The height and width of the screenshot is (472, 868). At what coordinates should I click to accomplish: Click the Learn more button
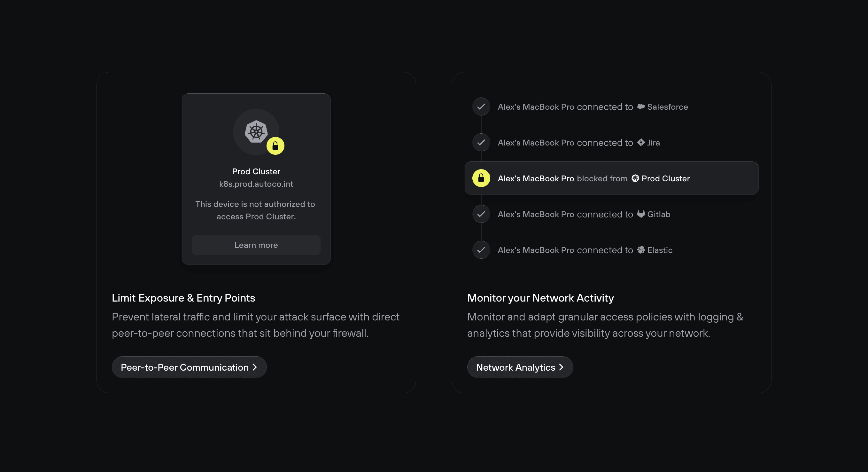256,245
